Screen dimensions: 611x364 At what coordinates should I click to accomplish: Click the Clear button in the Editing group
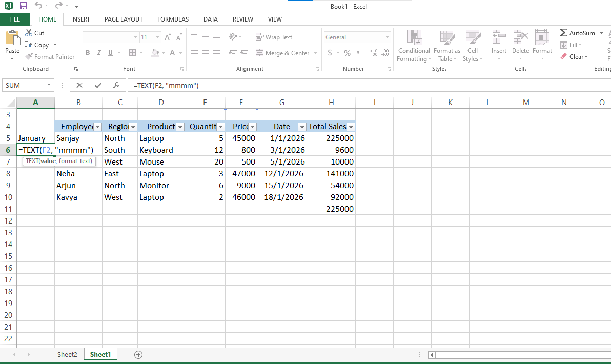coord(574,57)
